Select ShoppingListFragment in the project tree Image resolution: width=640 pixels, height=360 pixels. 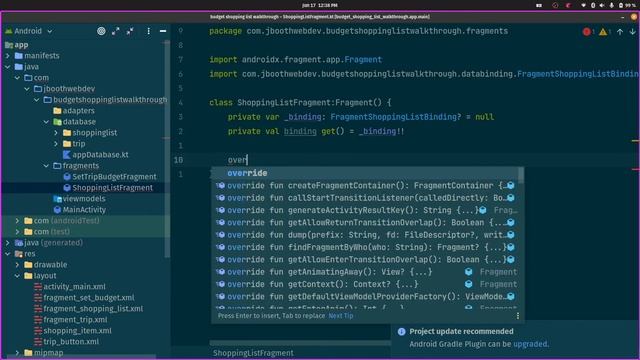108,188
